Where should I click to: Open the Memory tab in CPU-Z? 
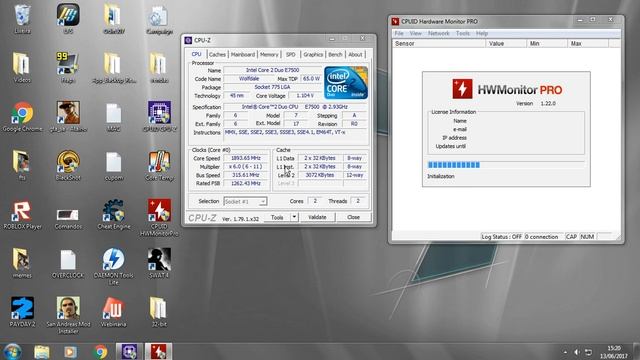tap(269, 54)
